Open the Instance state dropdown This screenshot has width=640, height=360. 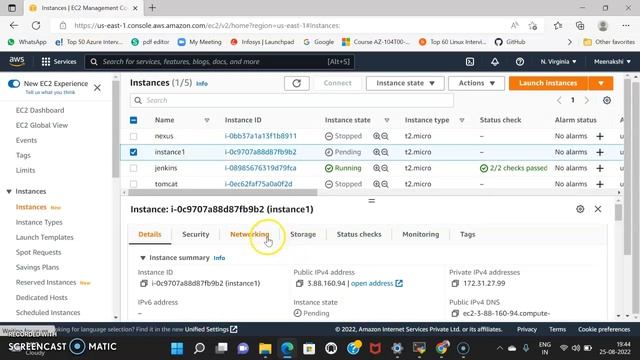pos(405,83)
